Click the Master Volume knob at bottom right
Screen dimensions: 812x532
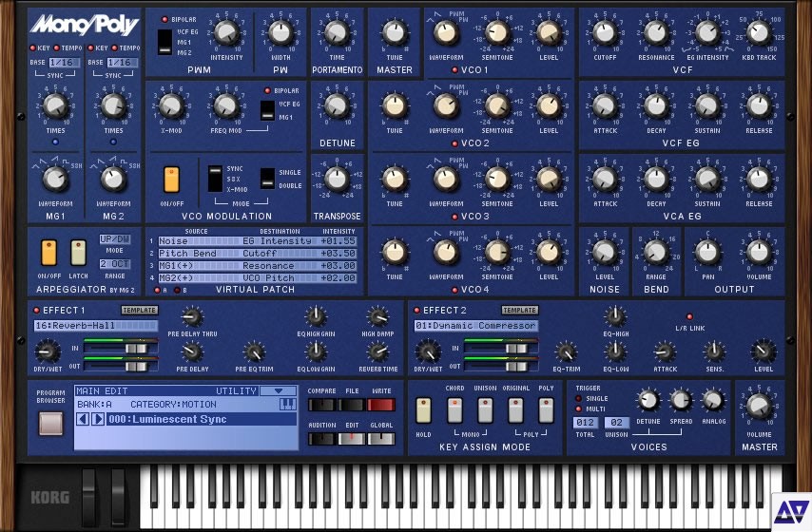click(759, 407)
